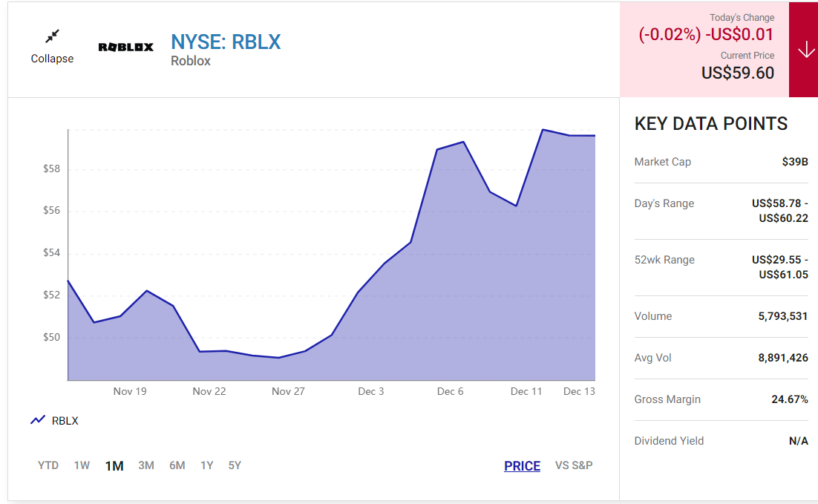Click the $56 y-axis label

pos(52,210)
